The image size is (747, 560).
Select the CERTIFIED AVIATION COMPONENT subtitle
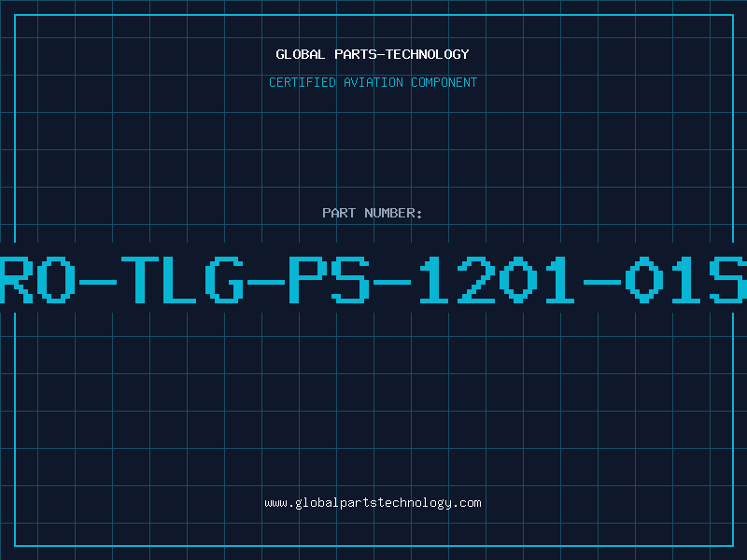[x=373, y=82]
